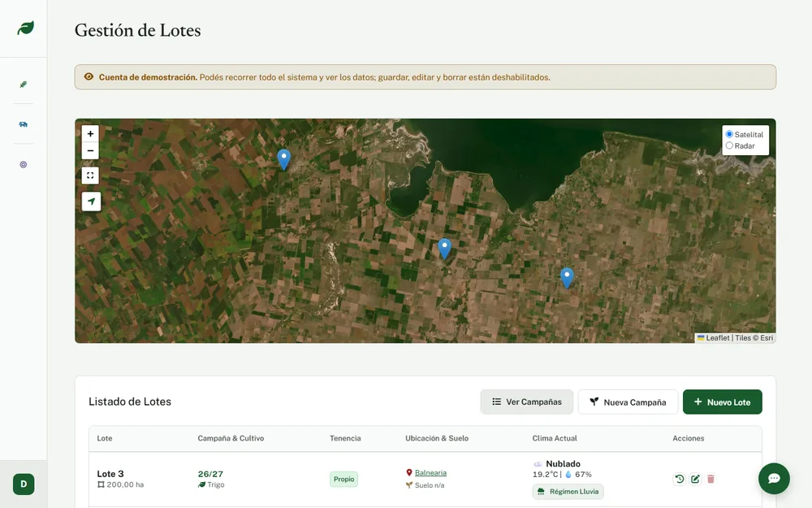Click the Nueva Campaña button
This screenshot has height=508, width=812.
[628, 402]
